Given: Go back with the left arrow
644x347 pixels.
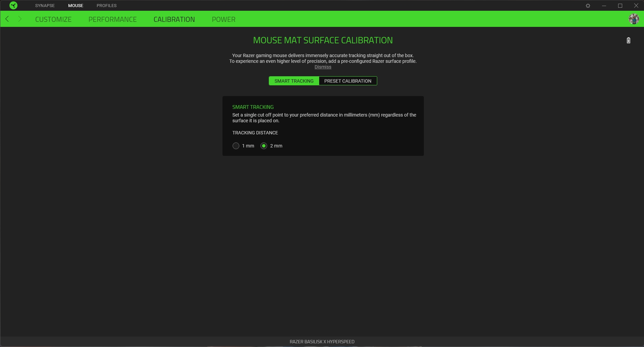Looking at the screenshot, I should click(x=7, y=19).
